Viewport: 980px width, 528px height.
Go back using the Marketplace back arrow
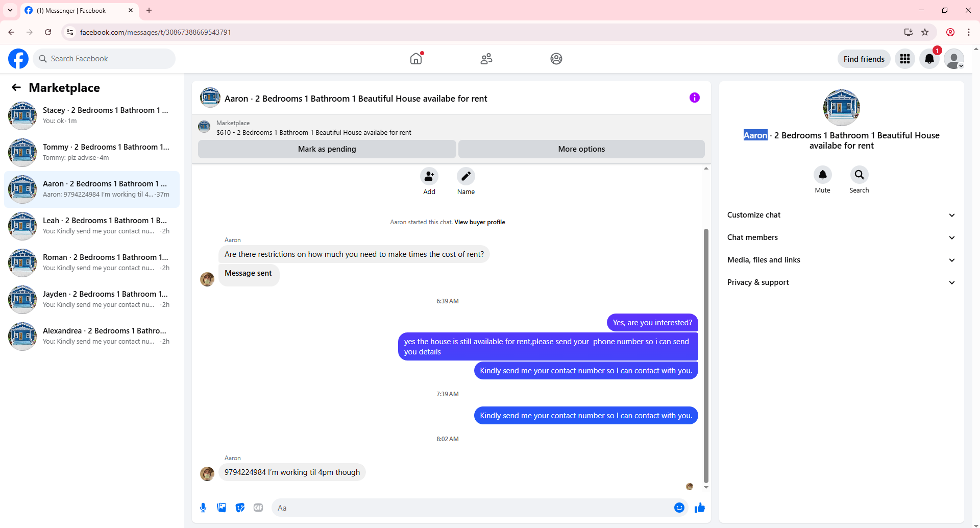[x=16, y=87]
